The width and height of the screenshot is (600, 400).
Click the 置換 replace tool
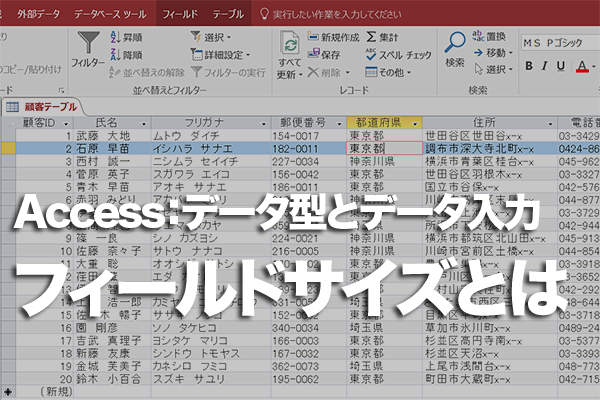[489, 36]
